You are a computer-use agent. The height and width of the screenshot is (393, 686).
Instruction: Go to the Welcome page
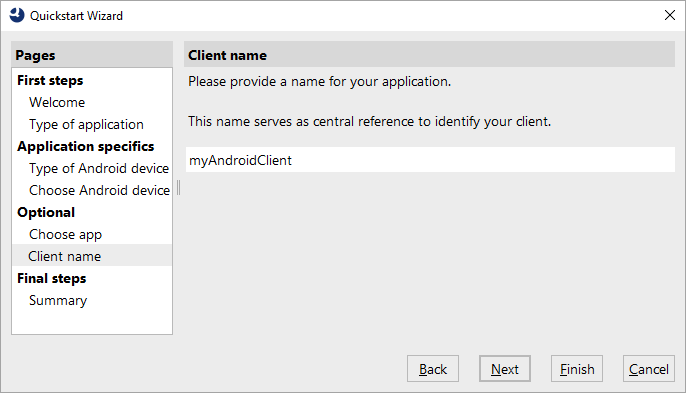click(x=57, y=102)
